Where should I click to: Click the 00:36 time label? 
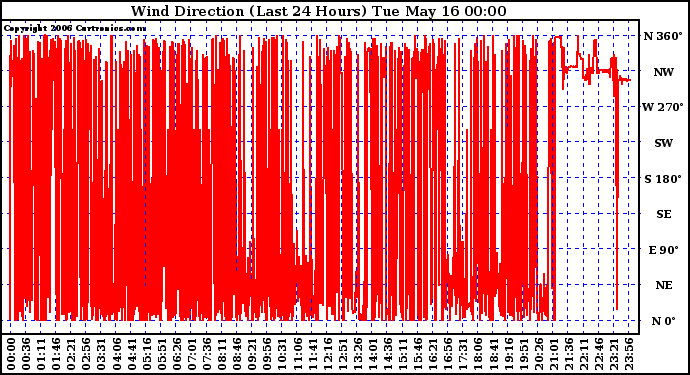26,354
